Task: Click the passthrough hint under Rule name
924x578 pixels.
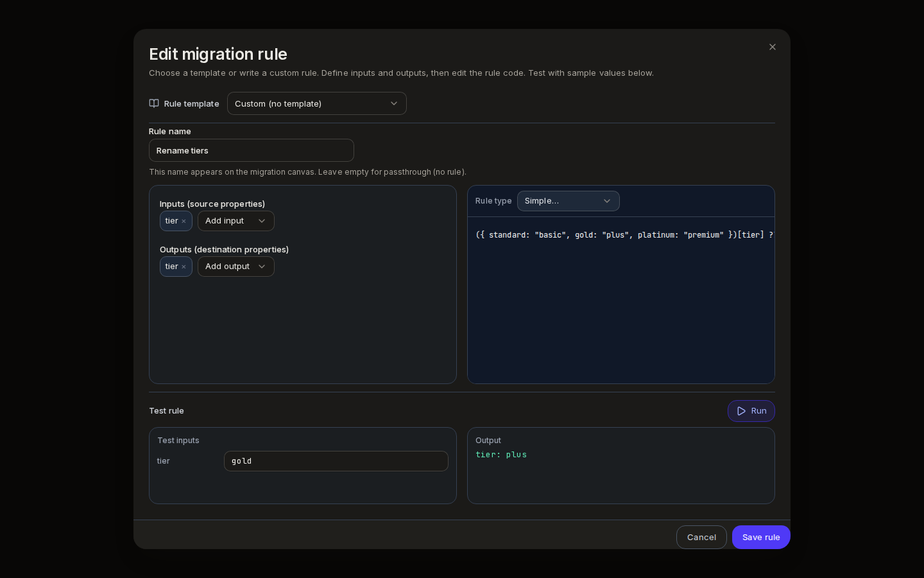Action: [307, 171]
